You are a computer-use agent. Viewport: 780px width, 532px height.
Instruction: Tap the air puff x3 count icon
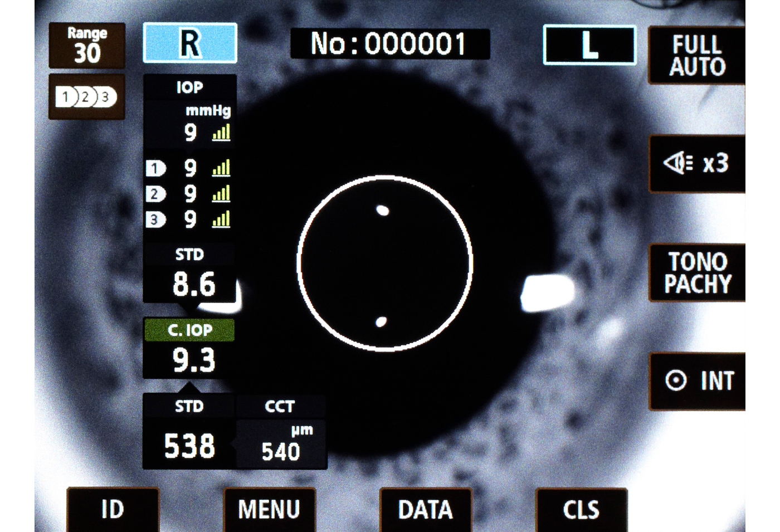click(696, 164)
